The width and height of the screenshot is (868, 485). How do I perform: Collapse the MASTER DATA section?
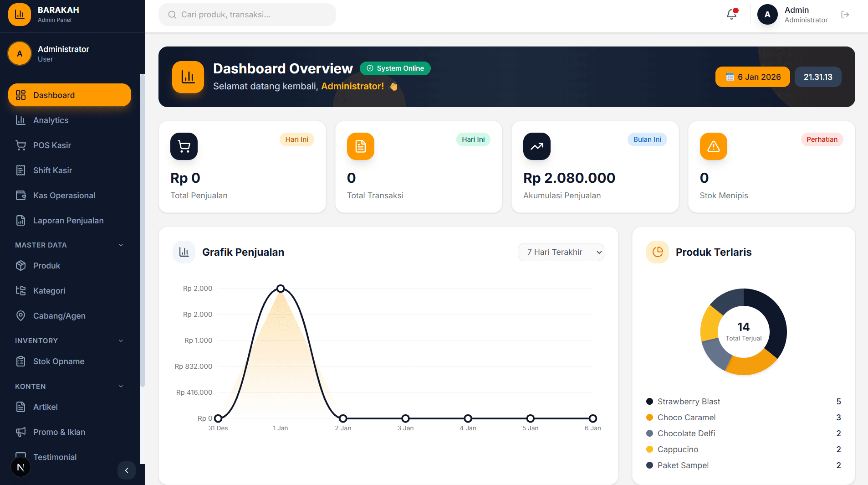coord(120,245)
